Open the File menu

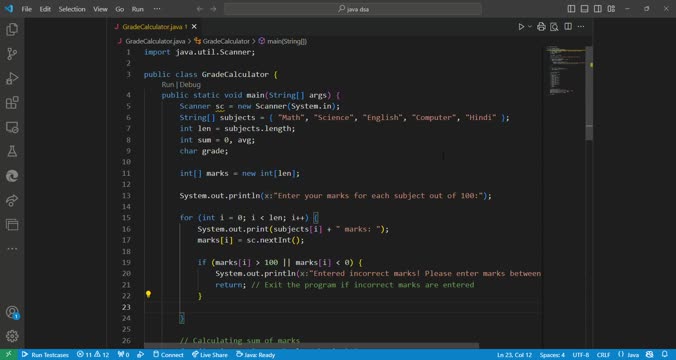pyautogui.click(x=27, y=9)
